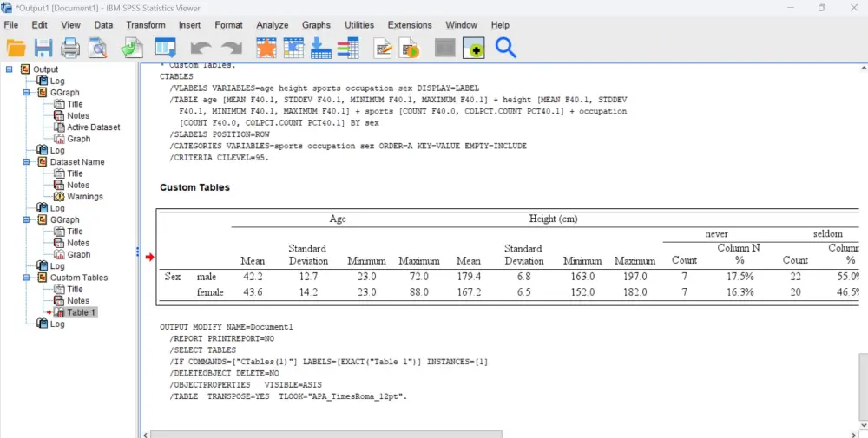Open the Window menu
The image size is (868, 438).
[x=461, y=25]
